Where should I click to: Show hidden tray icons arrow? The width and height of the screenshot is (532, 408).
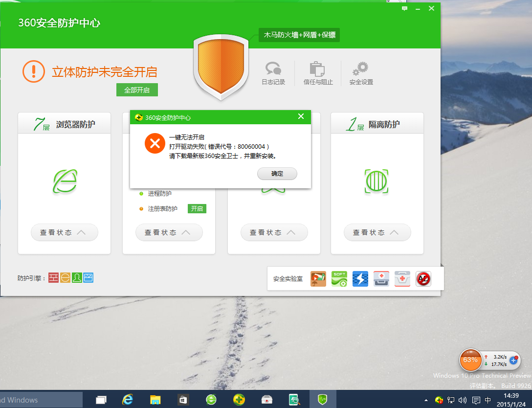426,400
